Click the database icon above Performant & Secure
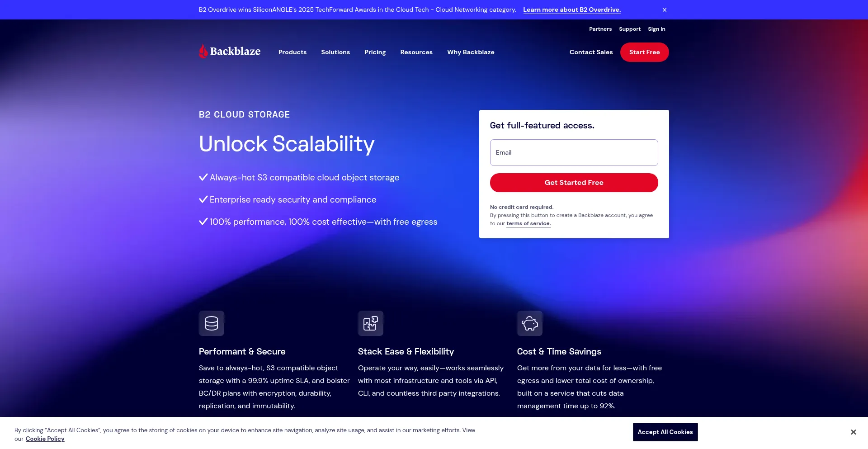 pyautogui.click(x=212, y=323)
